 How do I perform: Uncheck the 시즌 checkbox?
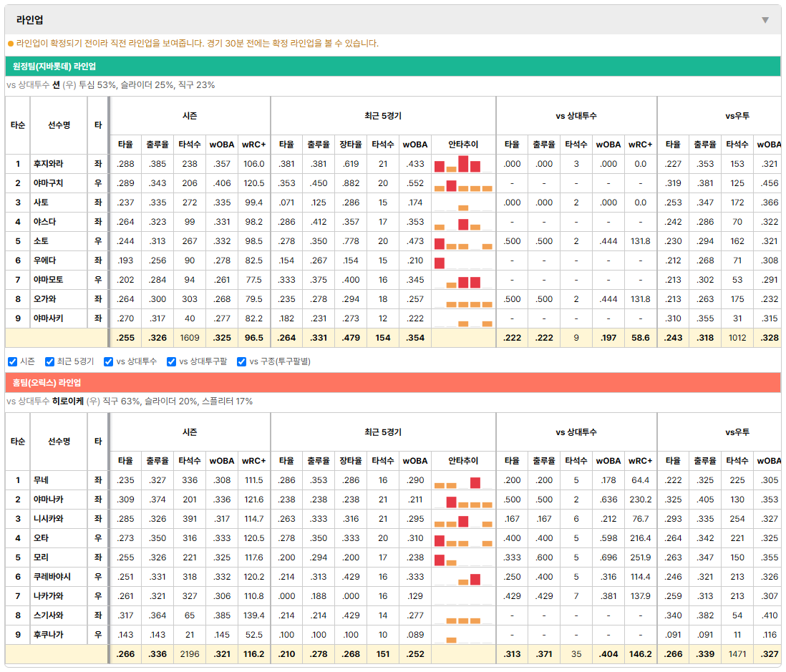point(13,362)
